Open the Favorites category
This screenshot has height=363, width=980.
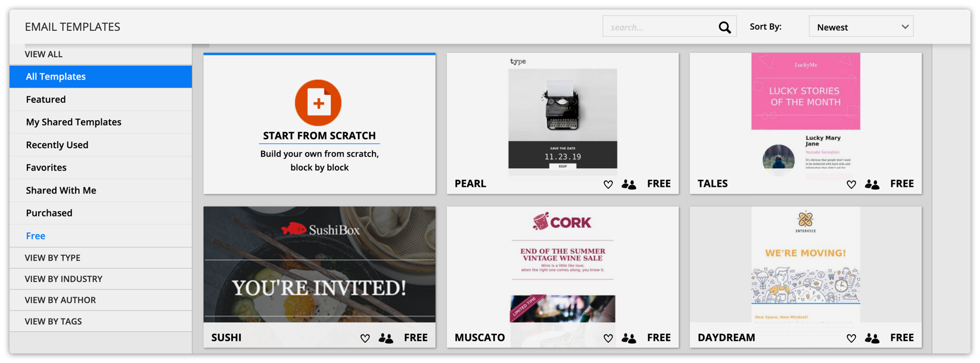[x=101, y=168]
